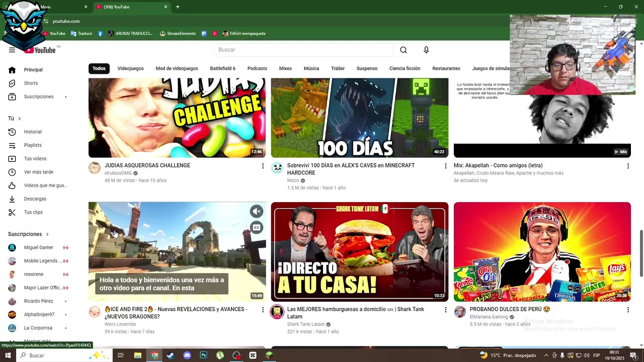Image resolution: width=644 pixels, height=362 pixels.
Task: Open options menu for PROBANDO DULCES DE PERÚ
Action: coord(627,310)
